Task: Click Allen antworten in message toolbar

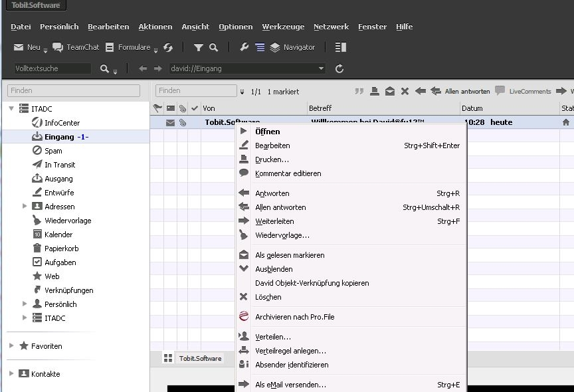Action: pyautogui.click(x=460, y=91)
